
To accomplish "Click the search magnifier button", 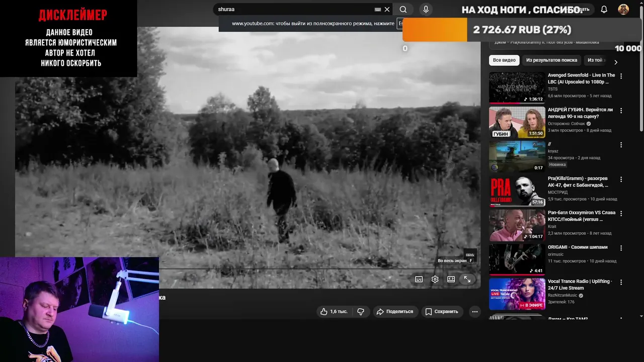I will pos(403,9).
